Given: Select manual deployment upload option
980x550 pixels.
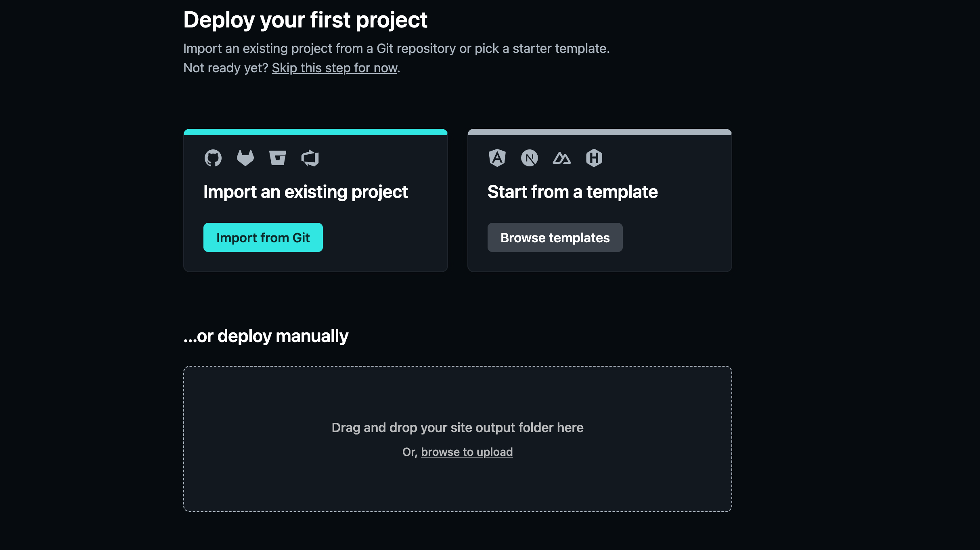Looking at the screenshot, I should 467,452.
